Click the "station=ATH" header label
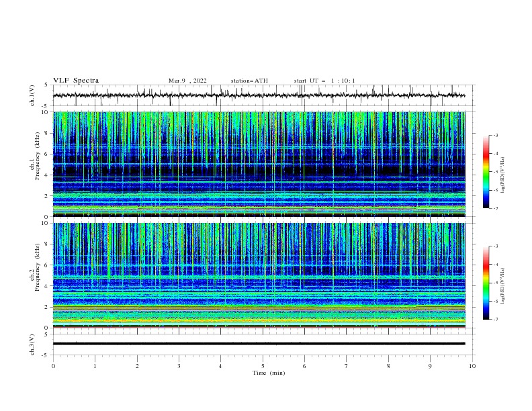This screenshot has height=411, width=532. [x=249, y=81]
